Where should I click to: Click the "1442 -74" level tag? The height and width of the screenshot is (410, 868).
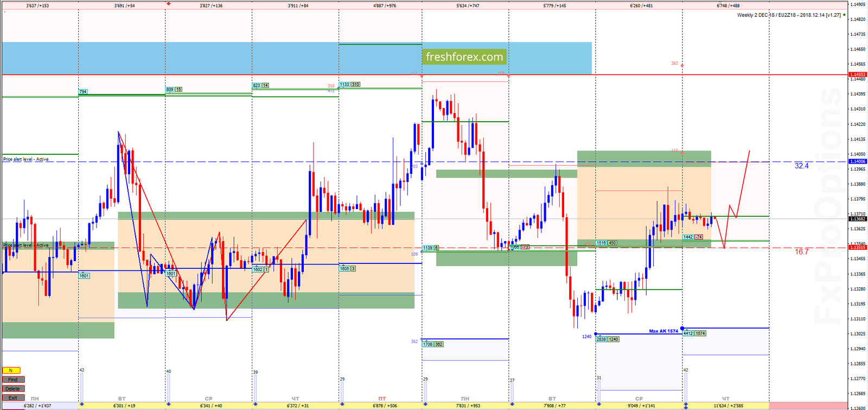point(693,237)
